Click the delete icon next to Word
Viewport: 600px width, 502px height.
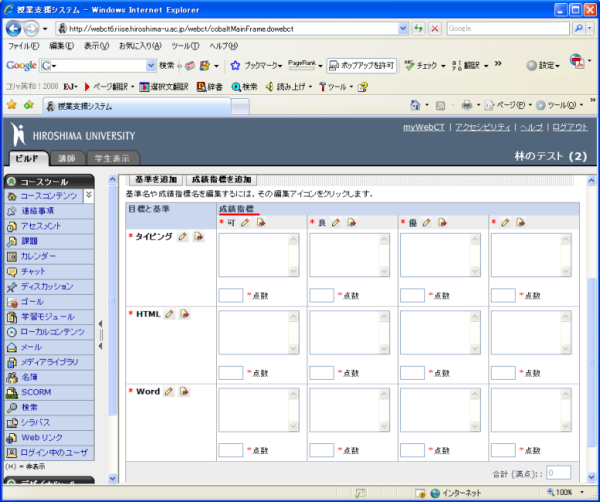coord(184,391)
